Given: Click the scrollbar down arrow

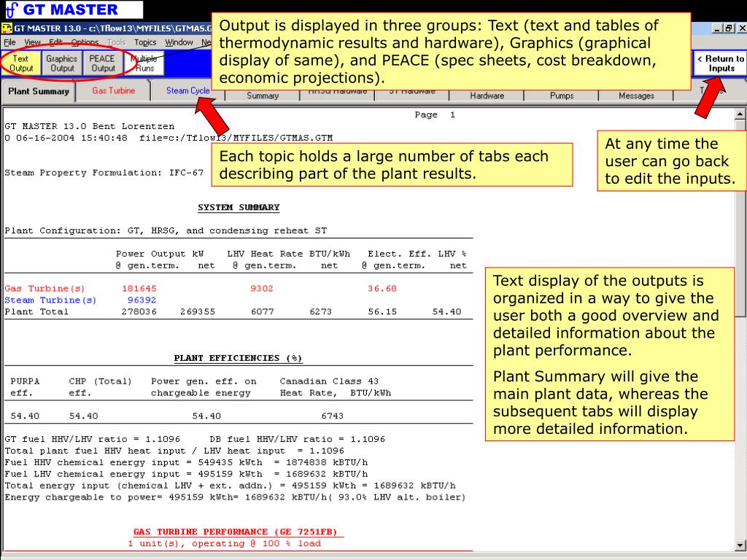Looking at the screenshot, I should pyautogui.click(x=740, y=545).
